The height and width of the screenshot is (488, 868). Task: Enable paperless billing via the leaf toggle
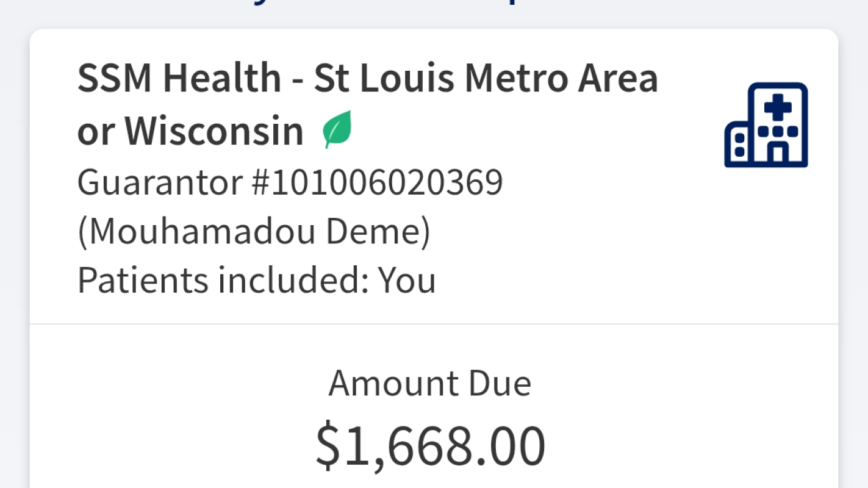coord(337,127)
